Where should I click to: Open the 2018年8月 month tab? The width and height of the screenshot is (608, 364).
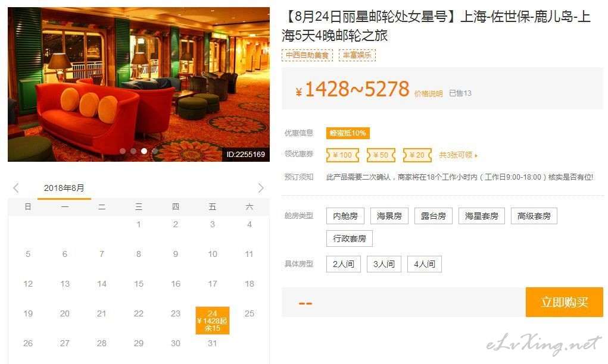[x=64, y=189]
